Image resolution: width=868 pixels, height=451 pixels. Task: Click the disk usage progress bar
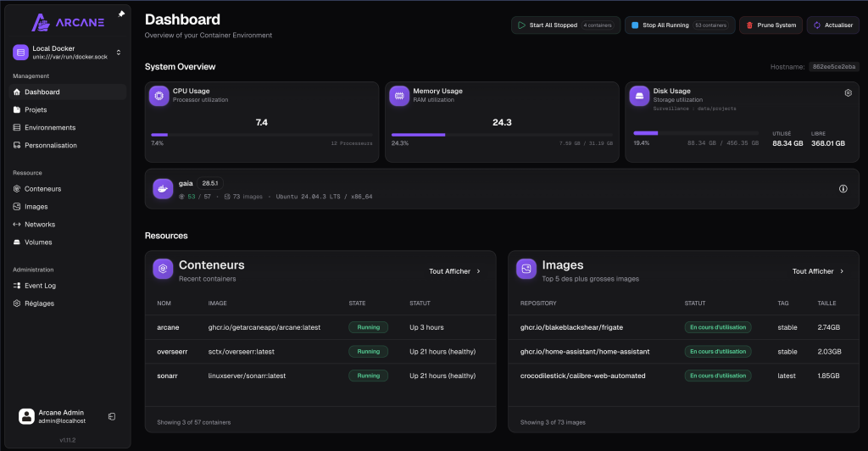coord(696,133)
